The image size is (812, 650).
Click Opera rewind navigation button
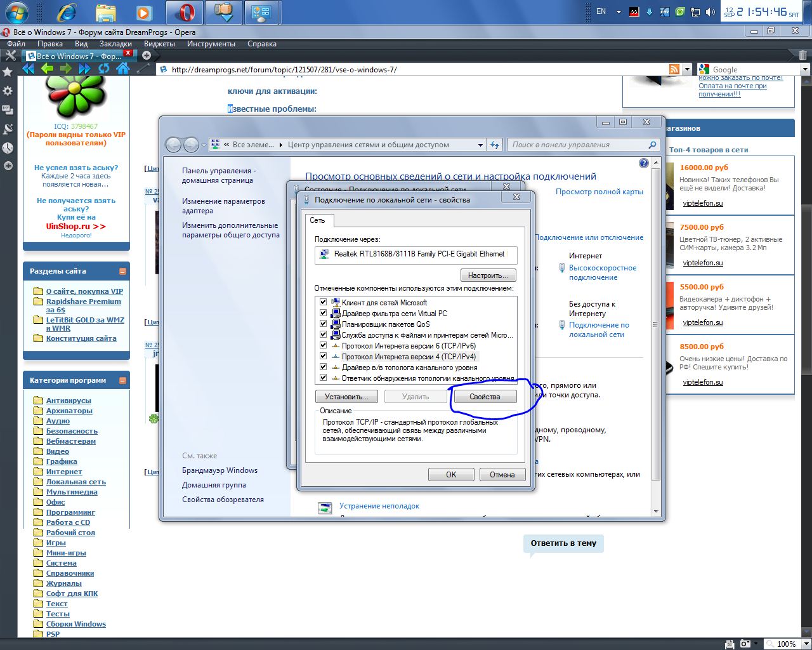28,69
